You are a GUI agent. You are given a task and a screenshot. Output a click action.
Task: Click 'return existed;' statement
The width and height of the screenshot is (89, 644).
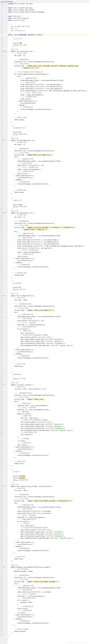tap(20, 631)
